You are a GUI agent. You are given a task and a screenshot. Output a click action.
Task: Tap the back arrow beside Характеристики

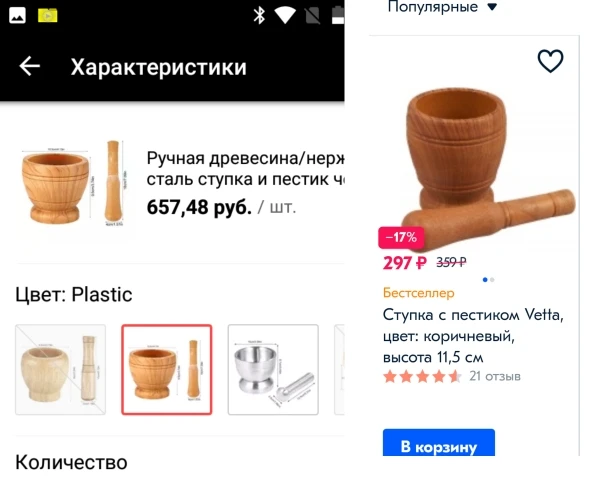[30, 67]
